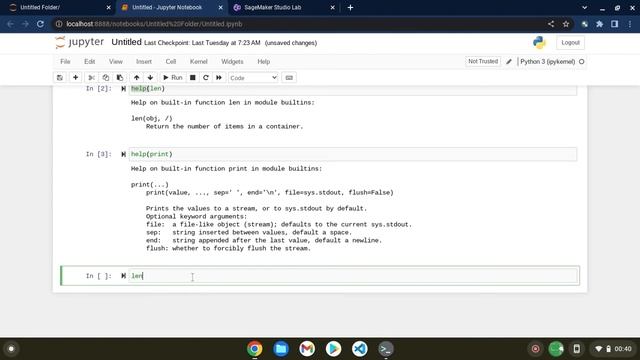Click the pencil edit indicator icon

tap(509, 62)
